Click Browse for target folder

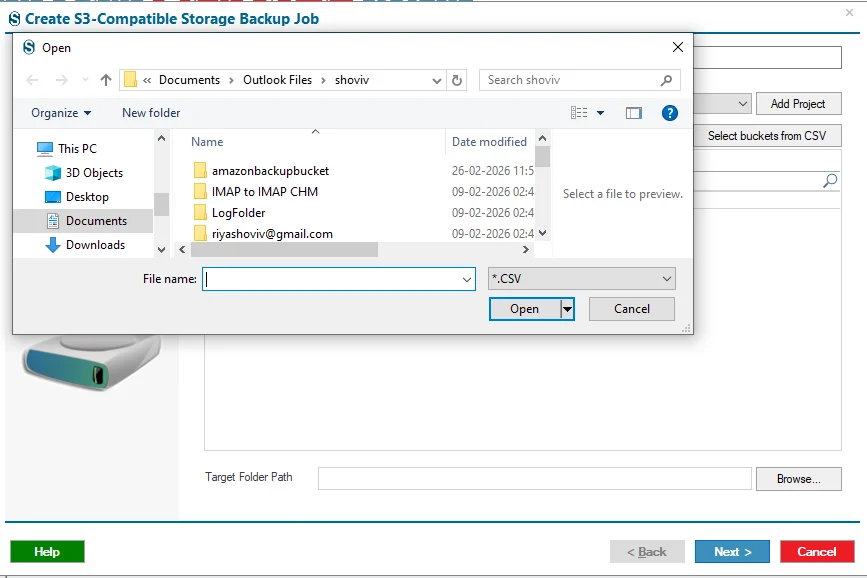pos(798,479)
